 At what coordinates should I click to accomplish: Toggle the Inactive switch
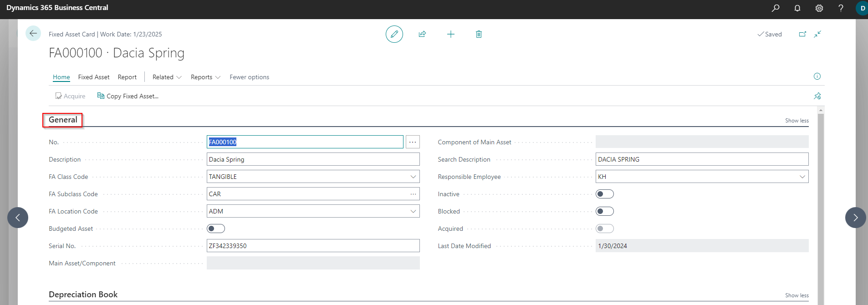click(x=605, y=194)
